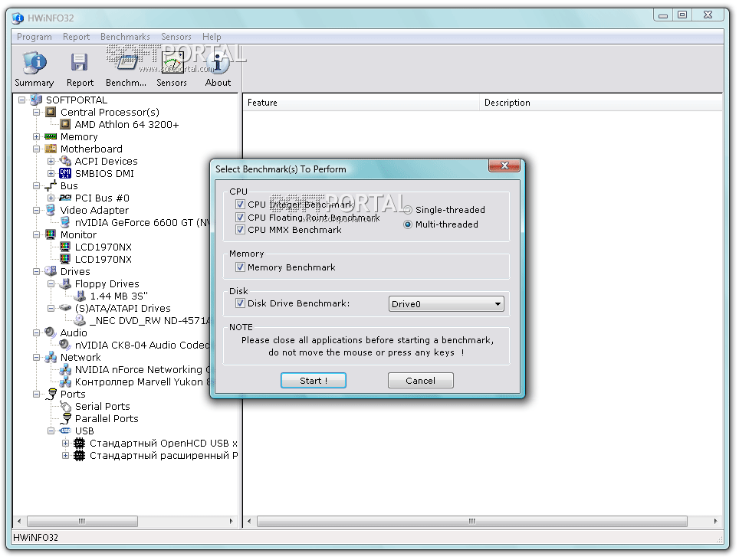Screen dimensions: 739x560
Task: Select the Parallel Ports tree item
Action: click(107, 419)
